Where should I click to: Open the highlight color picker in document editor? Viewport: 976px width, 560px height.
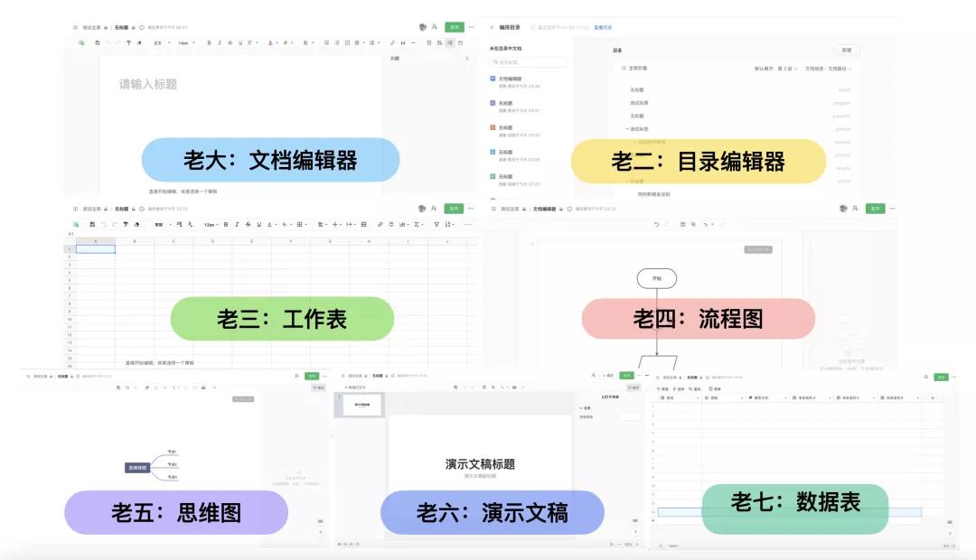pyautogui.click(x=287, y=43)
